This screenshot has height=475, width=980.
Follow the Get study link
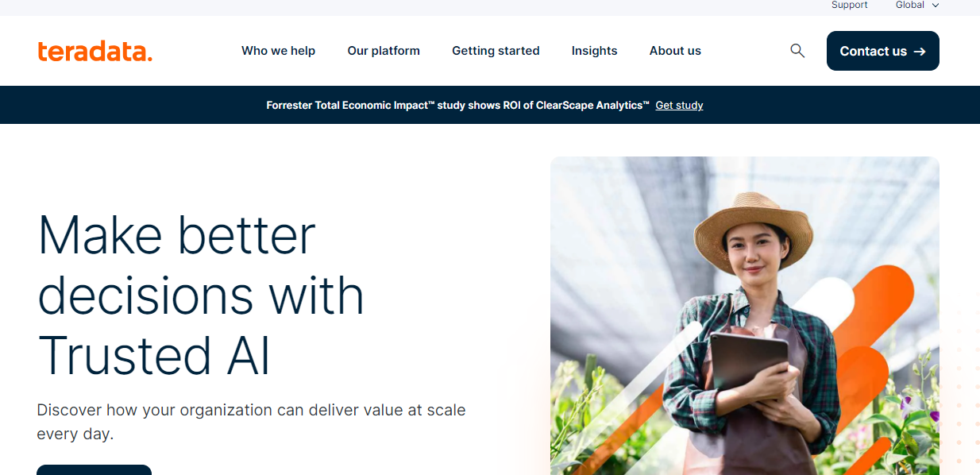pyautogui.click(x=679, y=105)
